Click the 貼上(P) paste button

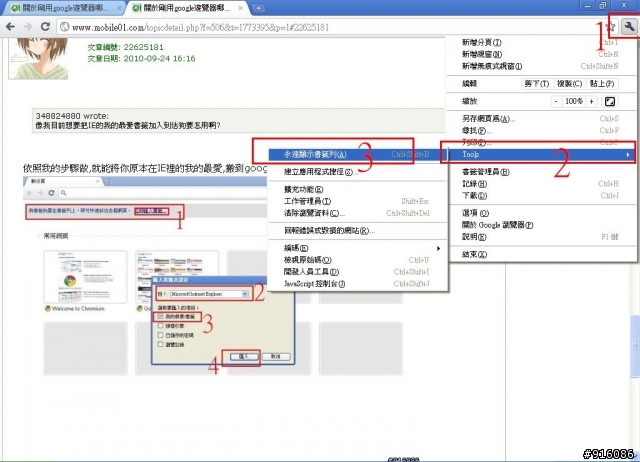point(602,84)
